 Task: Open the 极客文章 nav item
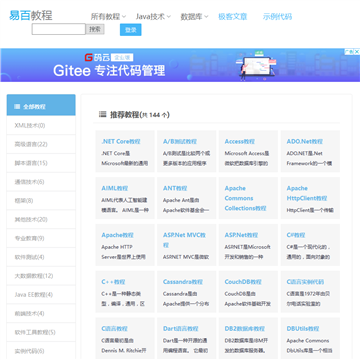pos(233,16)
